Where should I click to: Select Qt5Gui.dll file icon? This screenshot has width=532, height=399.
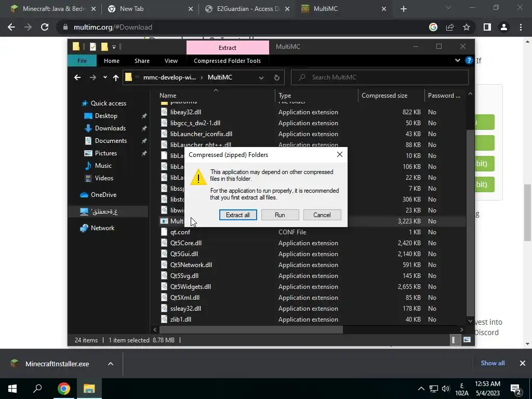point(164,254)
